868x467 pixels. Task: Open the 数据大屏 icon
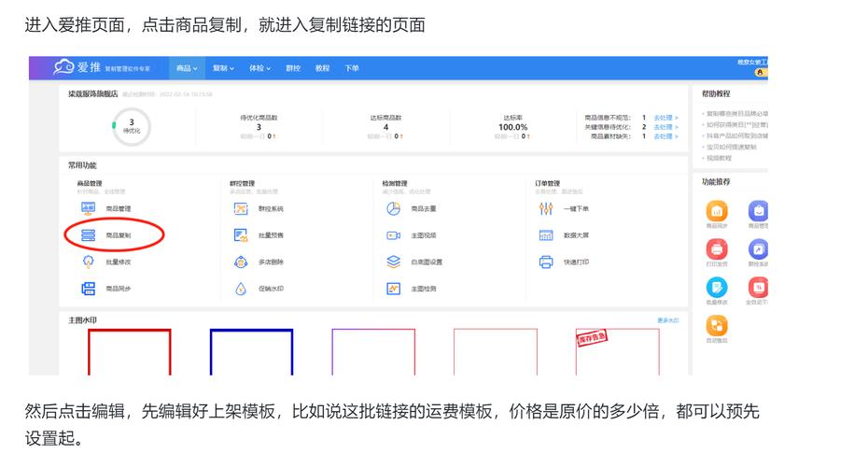coord(546,234)
